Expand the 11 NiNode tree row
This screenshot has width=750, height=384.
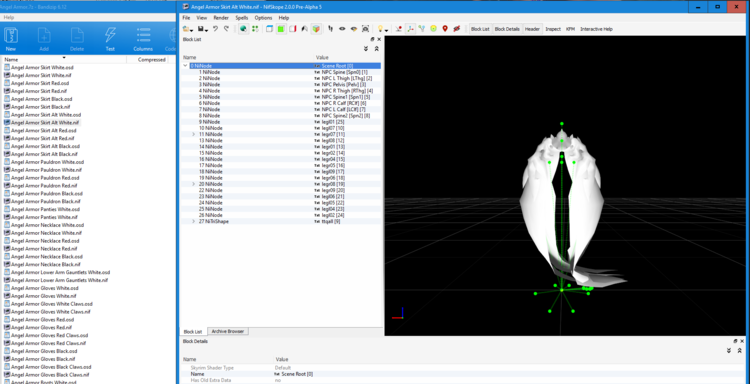[194, 134]
